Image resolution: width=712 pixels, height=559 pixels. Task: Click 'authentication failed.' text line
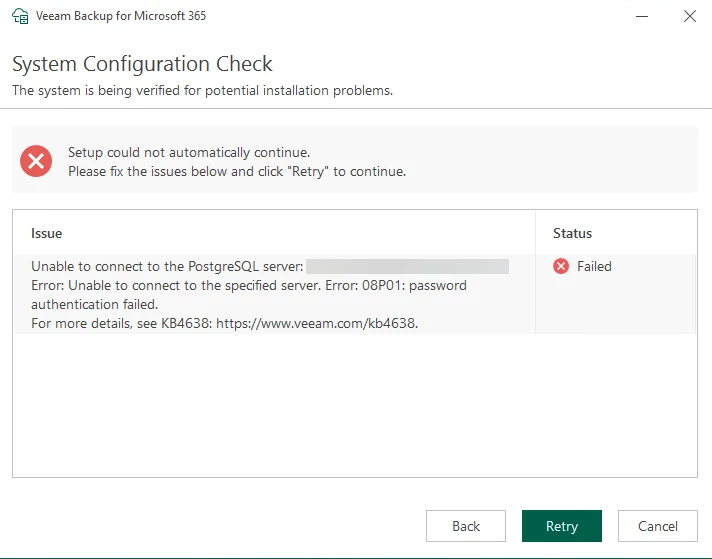click(94, 304)
